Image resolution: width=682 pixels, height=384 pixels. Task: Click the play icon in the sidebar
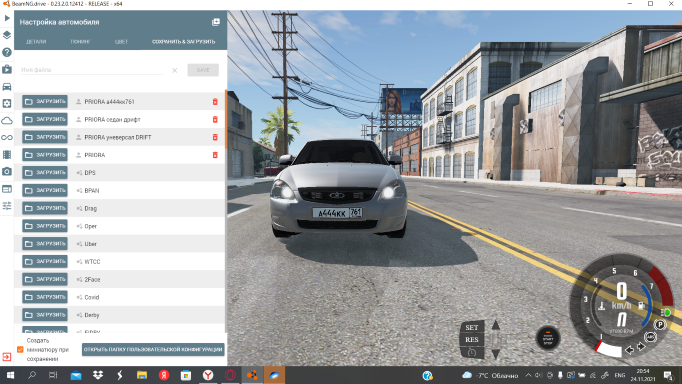tap(7, 18)
